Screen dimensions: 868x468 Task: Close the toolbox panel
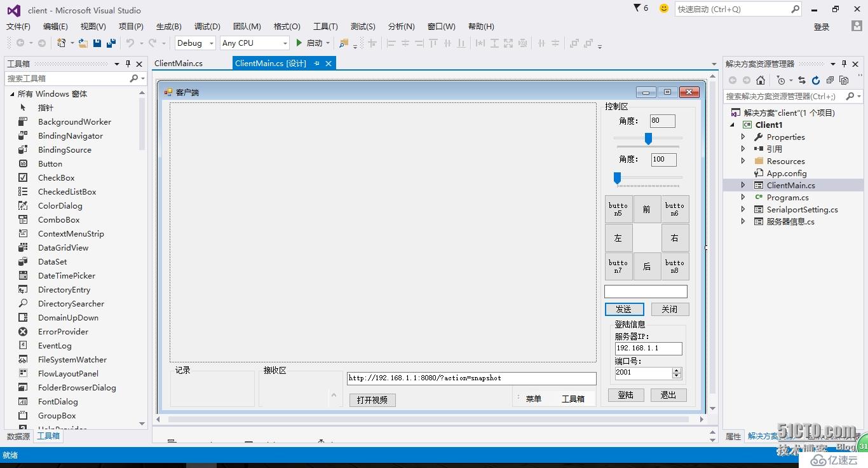tap(139, 64)
